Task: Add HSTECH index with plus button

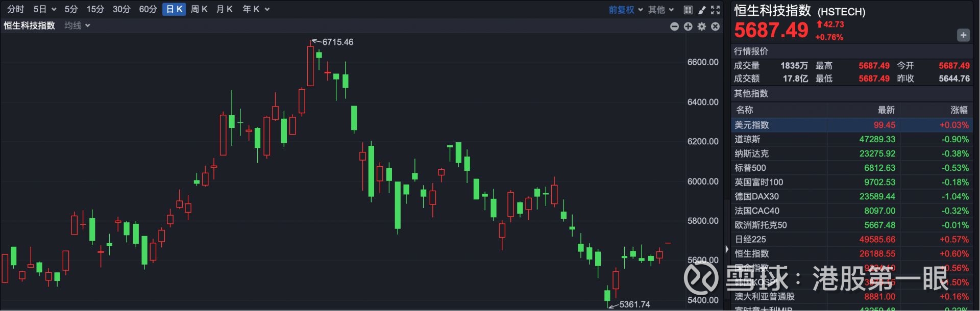Action: coord(963,35)
